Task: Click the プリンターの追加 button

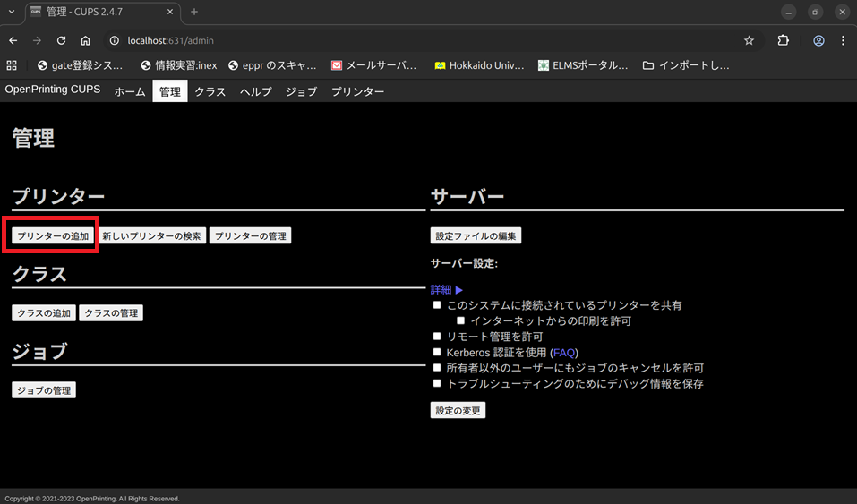Action: 53,236
